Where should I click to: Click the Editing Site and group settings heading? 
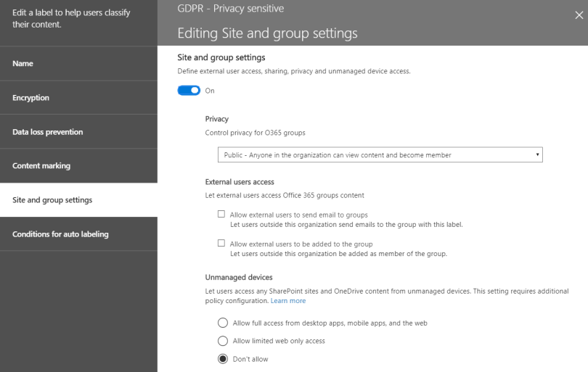click(x=267, y=33)
